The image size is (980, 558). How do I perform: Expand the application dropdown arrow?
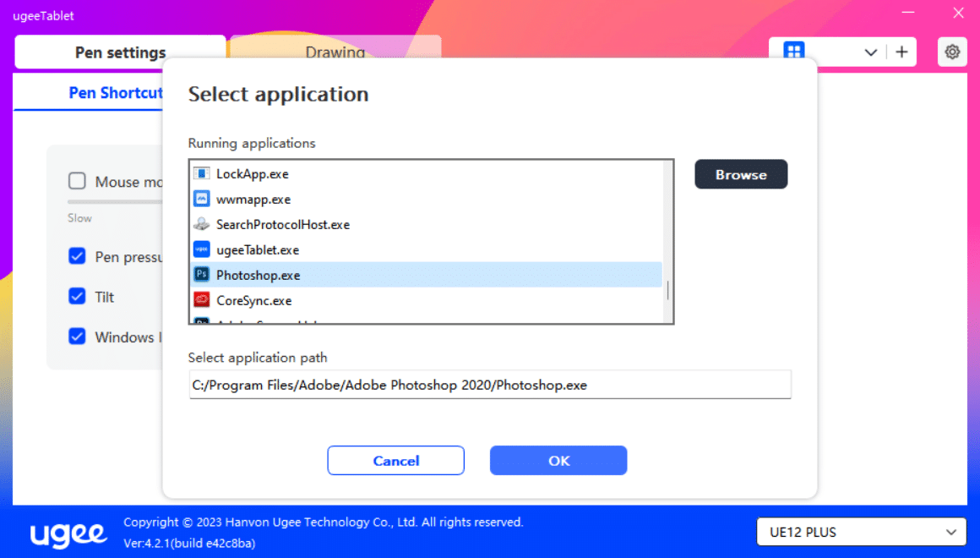[870, 52]
